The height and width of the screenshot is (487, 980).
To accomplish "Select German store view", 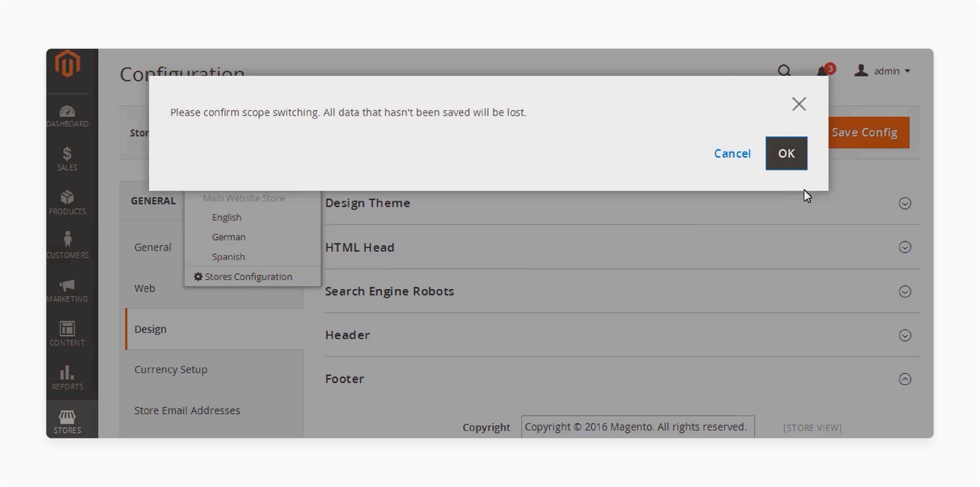I will coord(229,237).
